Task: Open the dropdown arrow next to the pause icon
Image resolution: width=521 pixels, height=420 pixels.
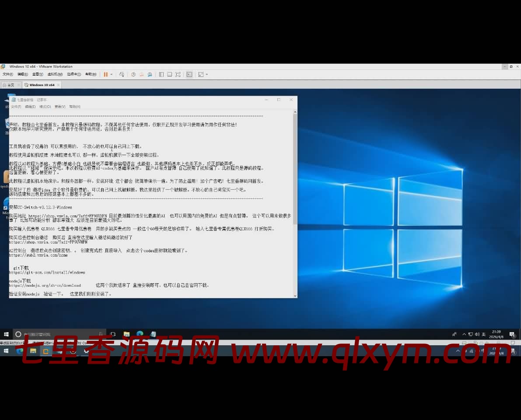Action: (x=111, y=74)
